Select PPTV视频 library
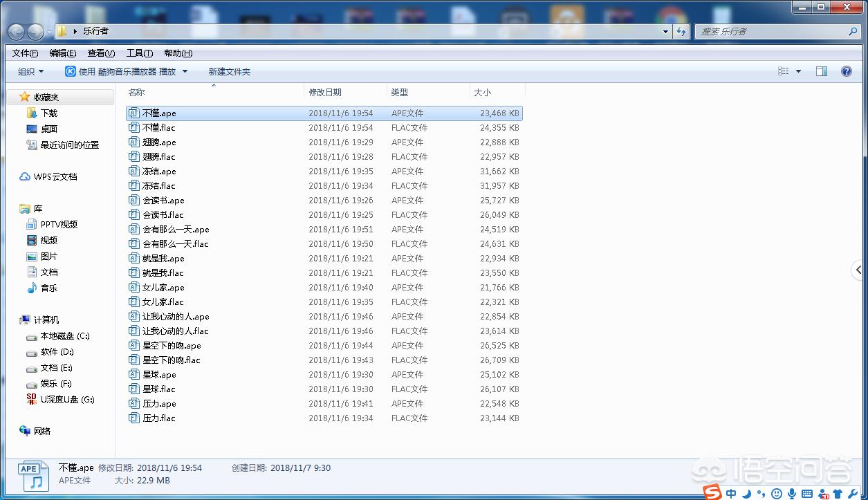This screenshot has width=868, height=500. click(59, 224)
